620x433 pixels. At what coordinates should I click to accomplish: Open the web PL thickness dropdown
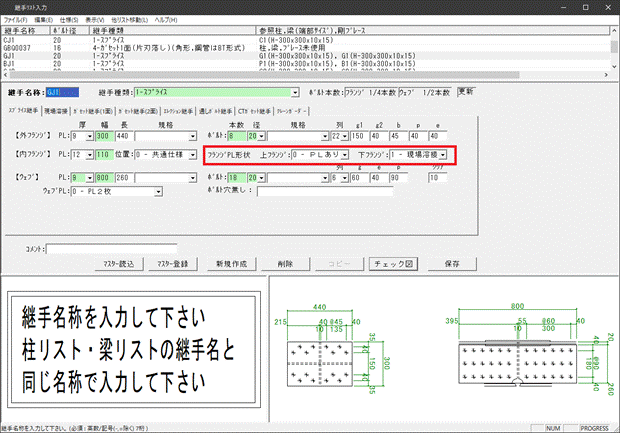(x=90, y=178)
